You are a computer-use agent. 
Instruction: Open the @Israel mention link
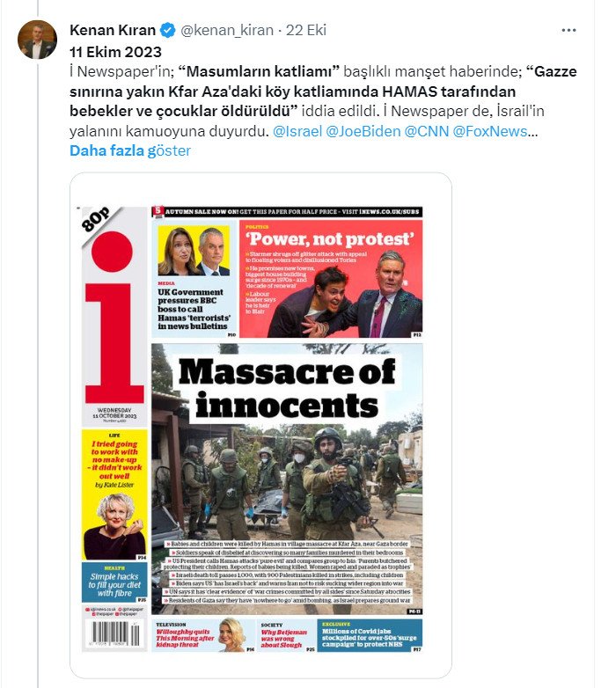pos(297,131)
